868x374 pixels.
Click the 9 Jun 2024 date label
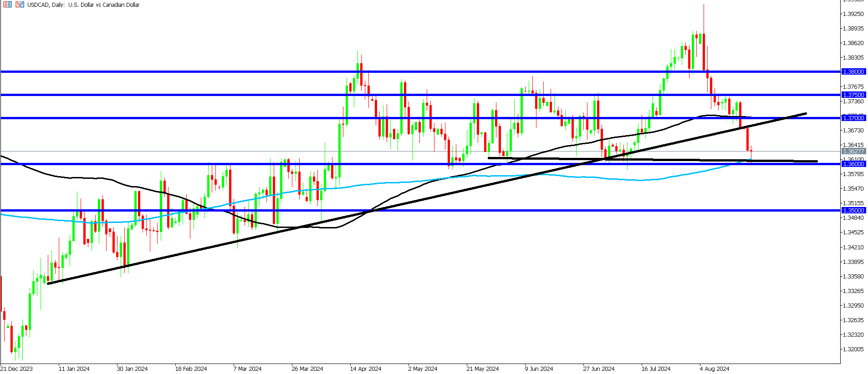point(539,369)
